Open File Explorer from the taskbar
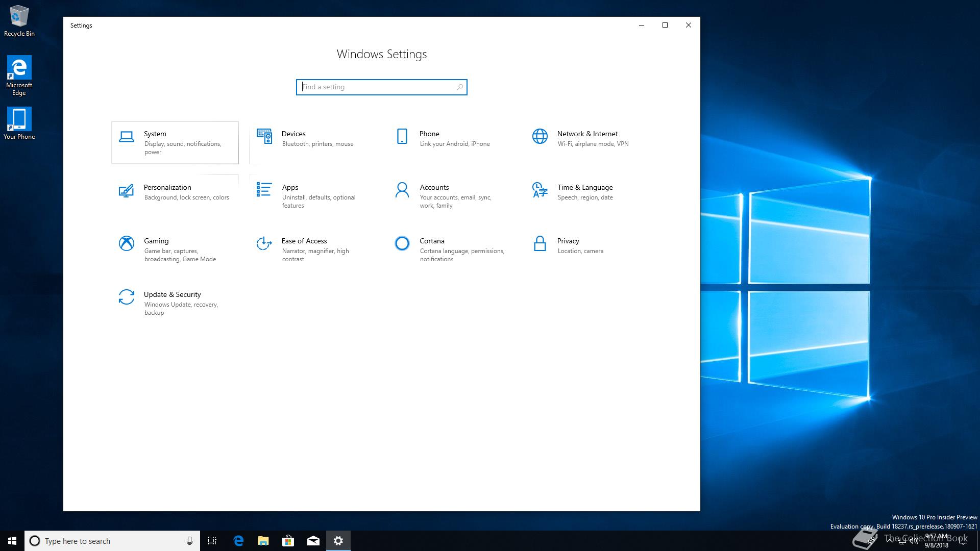This screenshot has width=980, height=551. pos(263,541)
